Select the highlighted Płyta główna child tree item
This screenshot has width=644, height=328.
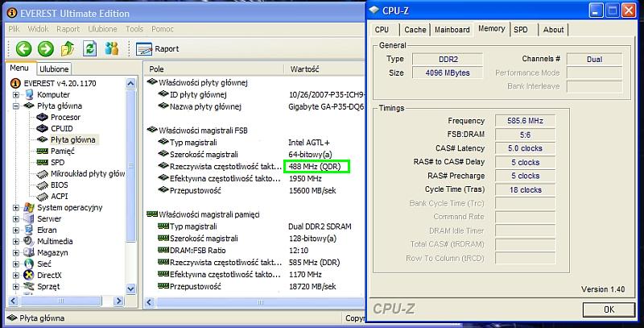pyautogui.click(x=72, y=139)
